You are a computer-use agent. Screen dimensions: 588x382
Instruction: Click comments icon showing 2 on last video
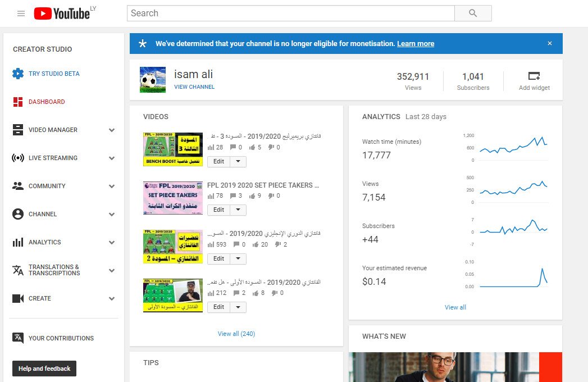coord(236,293)
